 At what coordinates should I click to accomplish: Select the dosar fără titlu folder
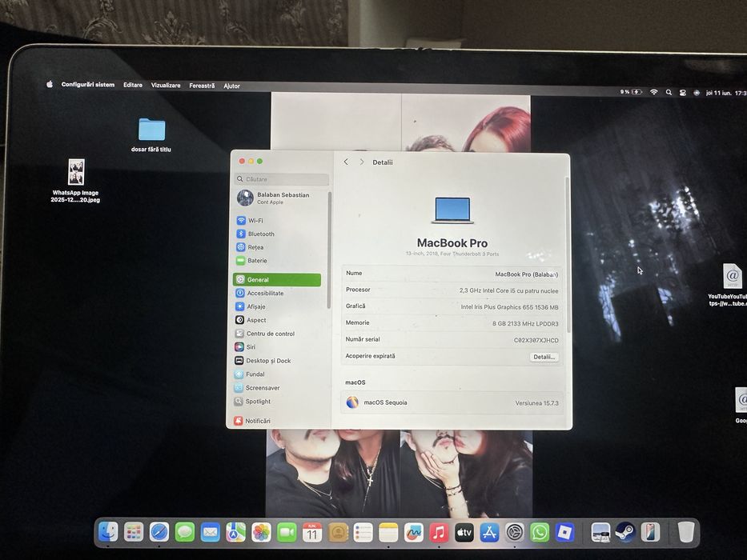[x=151, y=135]
